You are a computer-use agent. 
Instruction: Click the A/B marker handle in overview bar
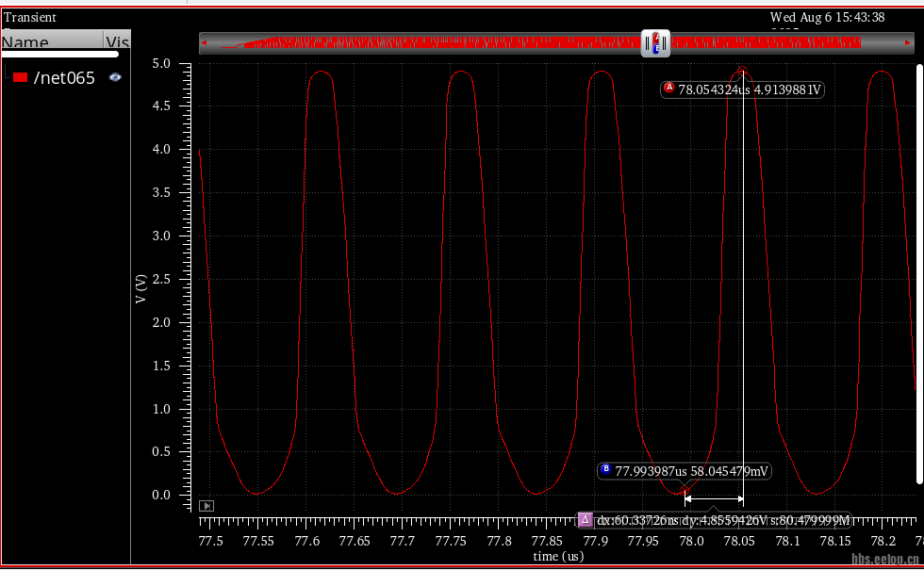(655, 43)
